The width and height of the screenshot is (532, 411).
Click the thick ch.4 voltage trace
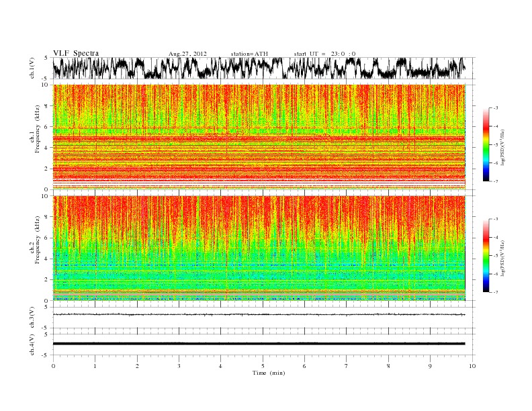click(259, 344)
